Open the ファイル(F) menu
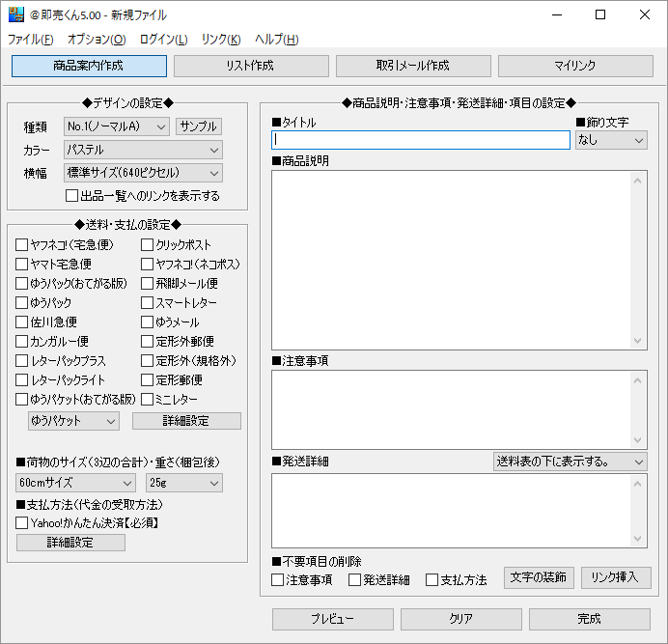 point(30,40)
